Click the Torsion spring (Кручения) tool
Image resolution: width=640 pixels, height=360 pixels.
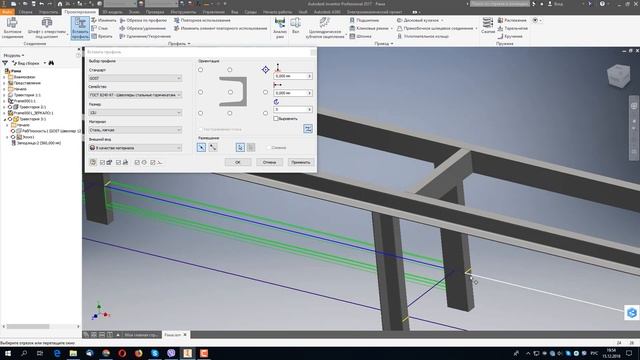click(510, 36)
